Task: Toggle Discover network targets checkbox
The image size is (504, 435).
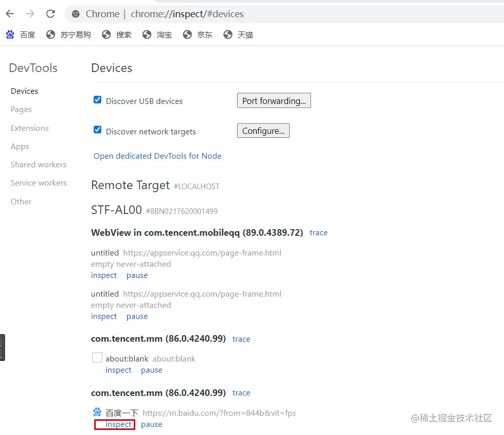Action: pos(97,130)
